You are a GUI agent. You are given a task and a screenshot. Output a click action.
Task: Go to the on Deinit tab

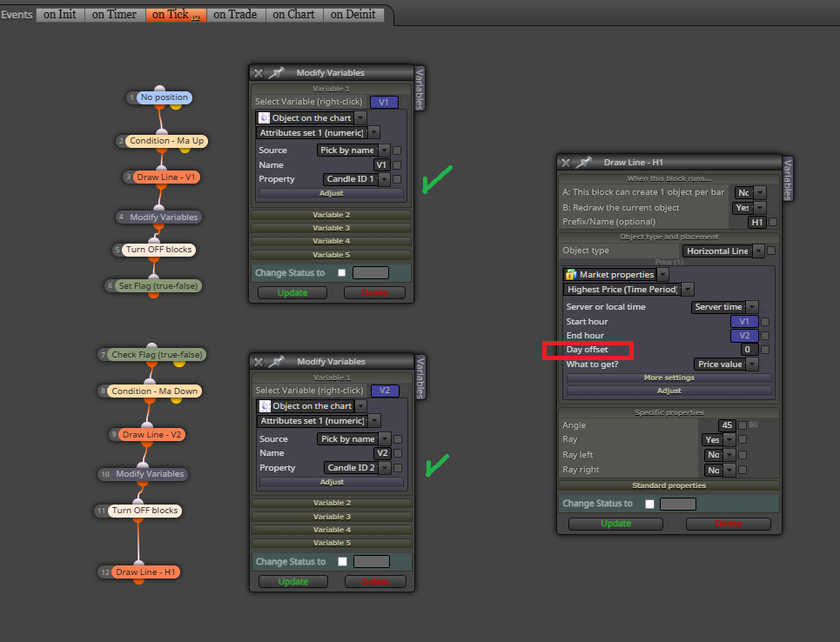click(x=353, y=15)
